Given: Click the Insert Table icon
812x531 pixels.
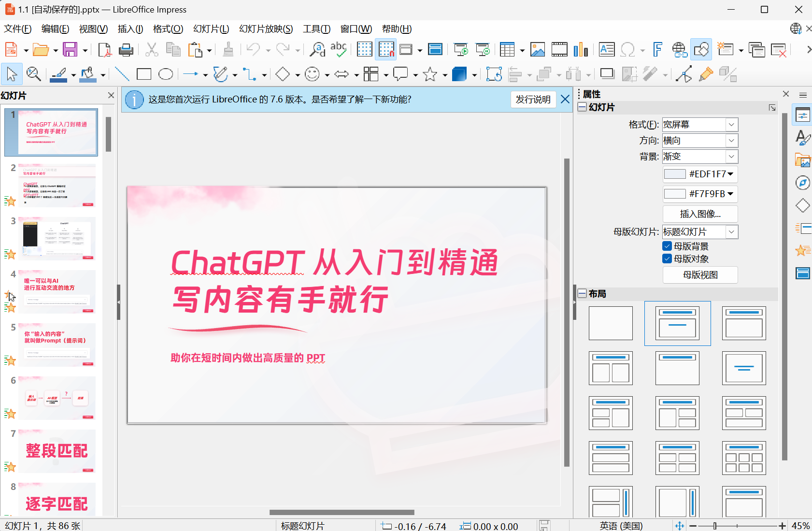Looking at the screenshot, I should point(507,50).
